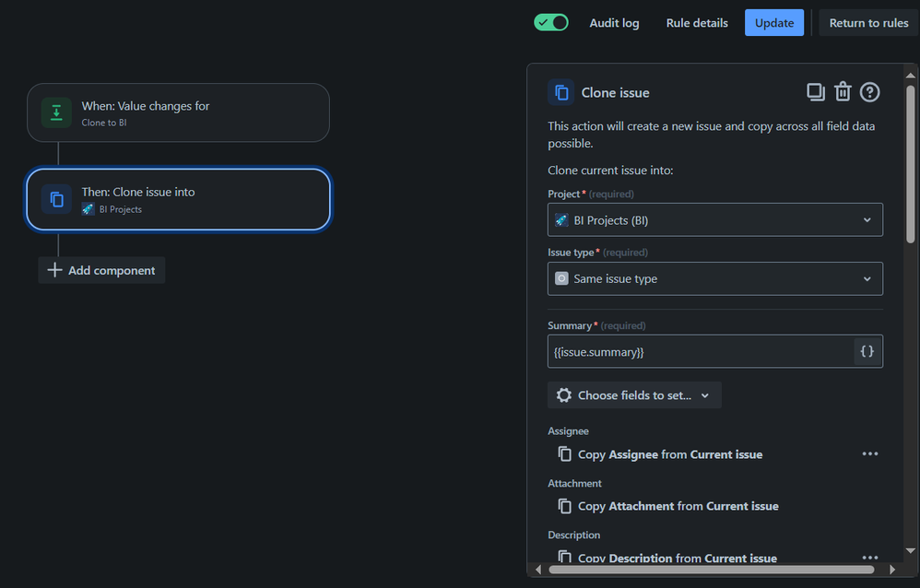Image resolution: width=920 pixels, height=588 pixels.
Task: Click the Same issue type icon
Action: (x=561, y=278)
